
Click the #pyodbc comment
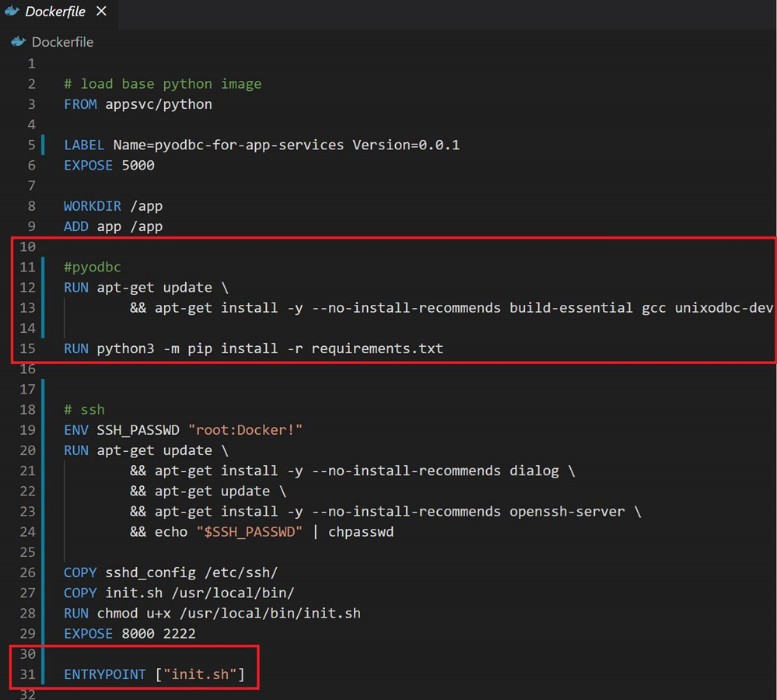tap(93, 268)
